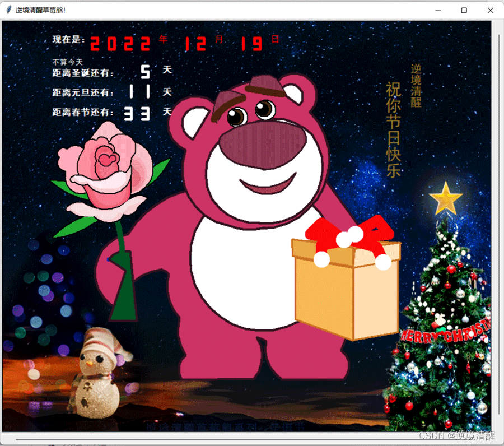The image size is (504, 446).
Task: Click the red month digits 12
Action: [196, 44]
